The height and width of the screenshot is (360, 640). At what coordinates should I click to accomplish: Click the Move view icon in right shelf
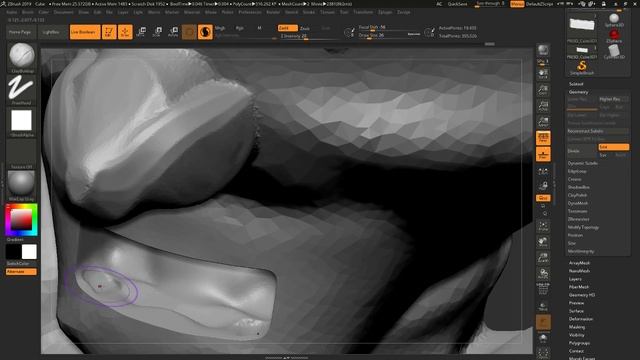coord(543,242)
